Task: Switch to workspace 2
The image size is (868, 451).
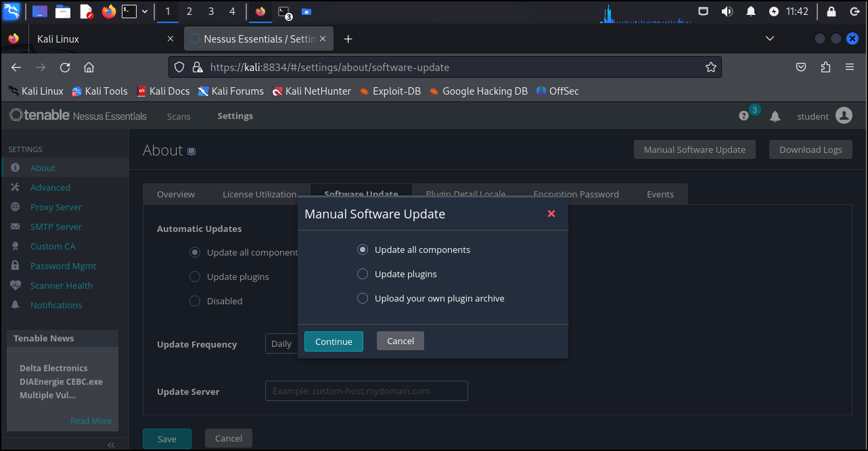Action: click(189, 11)
